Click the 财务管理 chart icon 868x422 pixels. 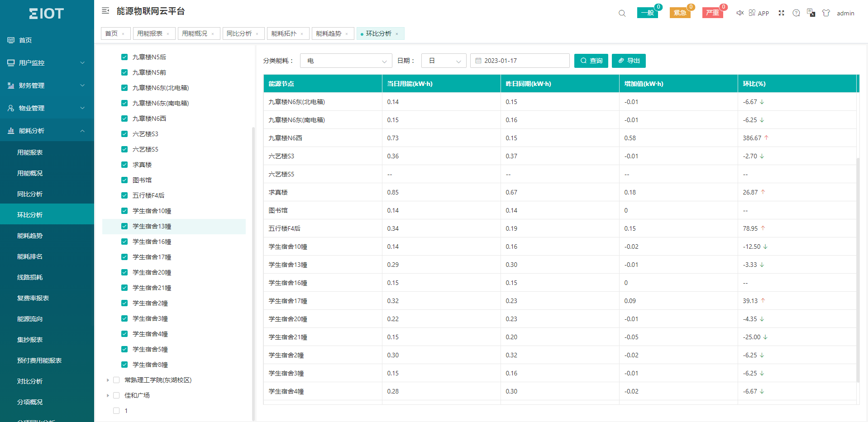pyautogui.click(x=11, y=85)
